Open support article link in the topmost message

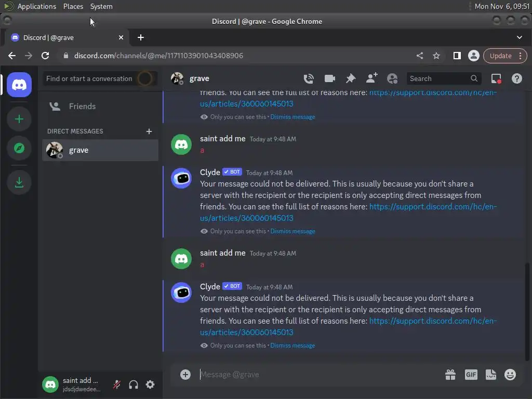coord(348,98)
